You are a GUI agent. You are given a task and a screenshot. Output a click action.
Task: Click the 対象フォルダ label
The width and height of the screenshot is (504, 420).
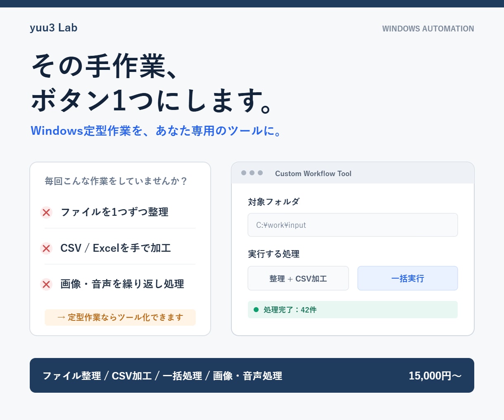[273, 202]
